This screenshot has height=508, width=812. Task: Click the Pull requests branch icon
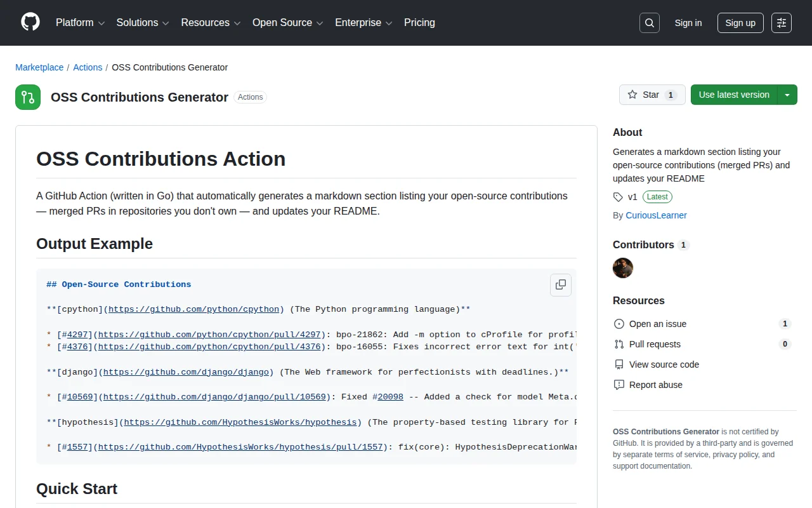pyautogui.click(x=619, y=344)
